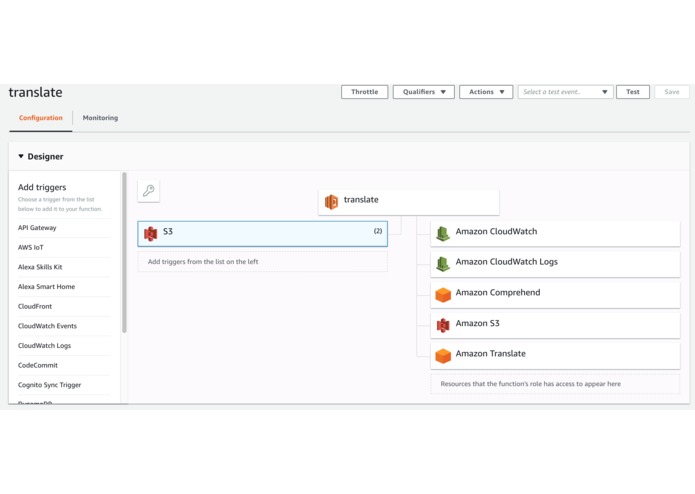Viewport: 695px width, 494px height.
Task: Click the Save button
Action: [672, 92]
